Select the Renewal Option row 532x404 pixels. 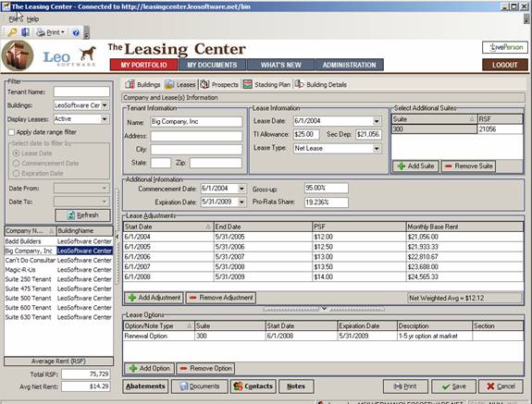[x=323, y=336]
